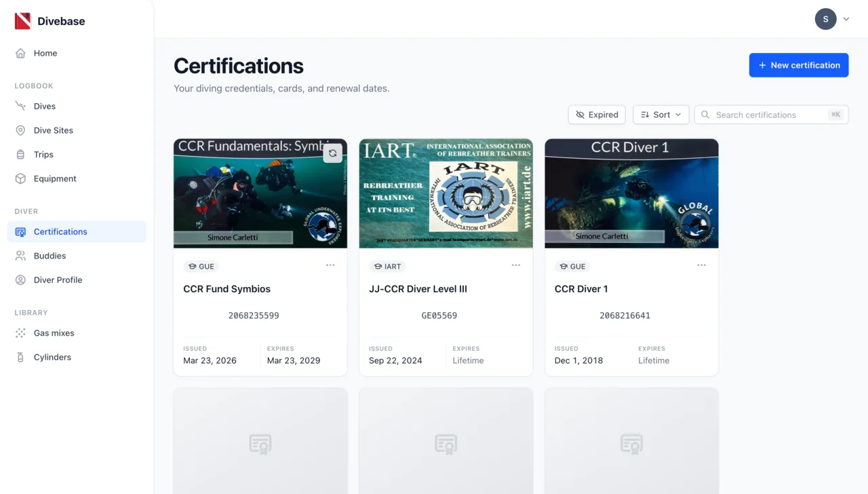Viewport: 868px width, 494px height.
Task: Open Diver Profile
Action: click(77, 280)
